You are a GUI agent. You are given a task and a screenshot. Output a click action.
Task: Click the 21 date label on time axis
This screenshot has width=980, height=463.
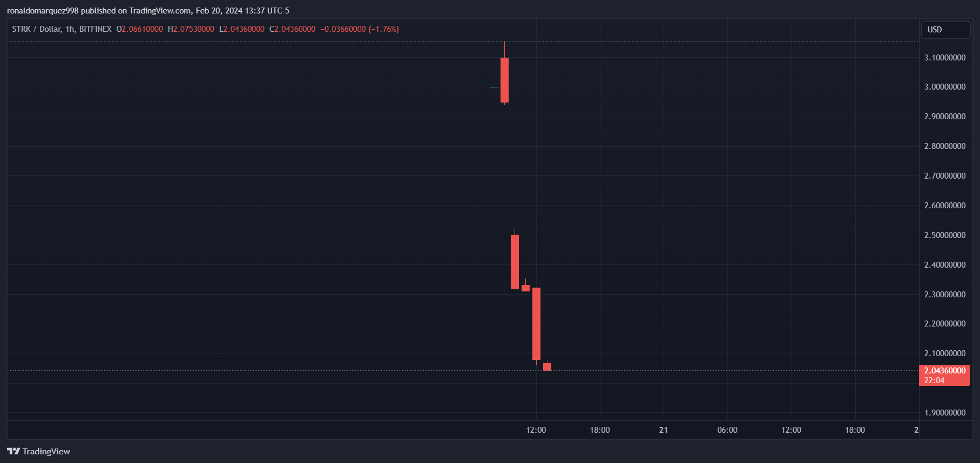[x=664, y=430]
